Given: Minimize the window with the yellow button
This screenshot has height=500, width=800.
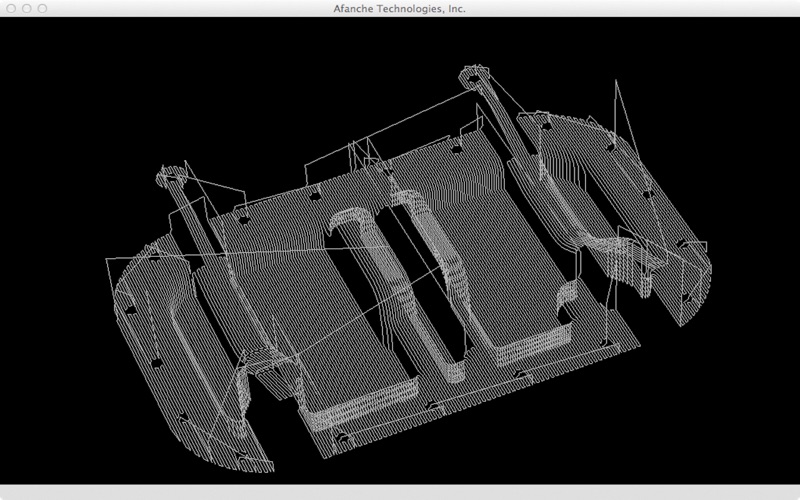Looking at the screenshot, I should (x=29, y=8).
